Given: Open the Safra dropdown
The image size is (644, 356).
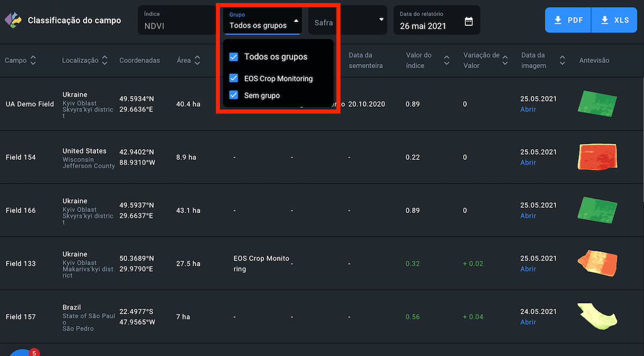Looking at the screenshot, I should 347,21.
